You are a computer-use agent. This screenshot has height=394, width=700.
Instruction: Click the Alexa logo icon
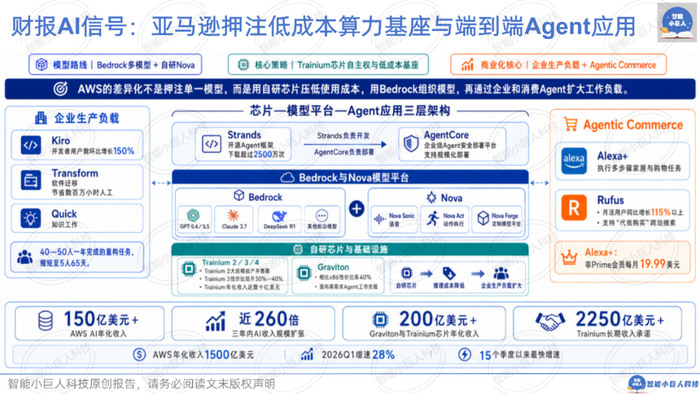574,161
